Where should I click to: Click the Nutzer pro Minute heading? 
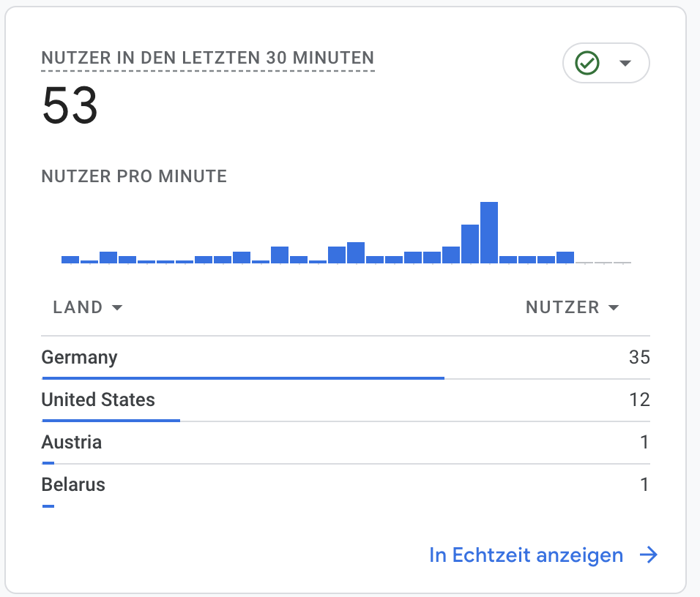point(133,176)
